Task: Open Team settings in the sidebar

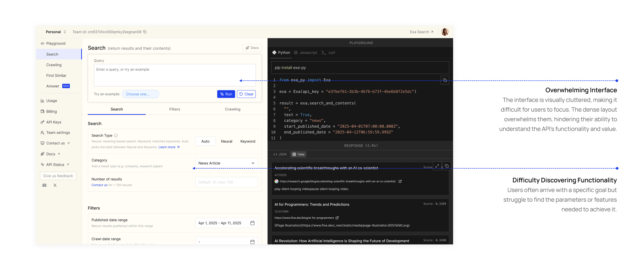Action: tap(55, 133)
